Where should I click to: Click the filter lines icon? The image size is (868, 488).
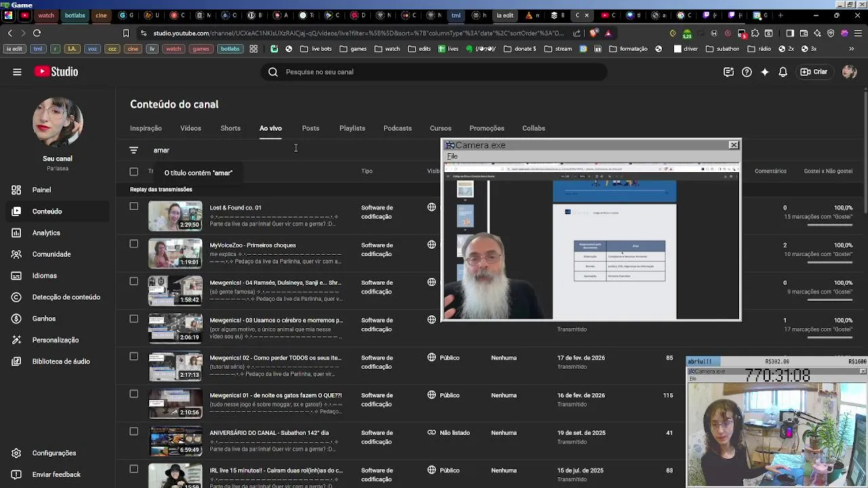point(134,150)
